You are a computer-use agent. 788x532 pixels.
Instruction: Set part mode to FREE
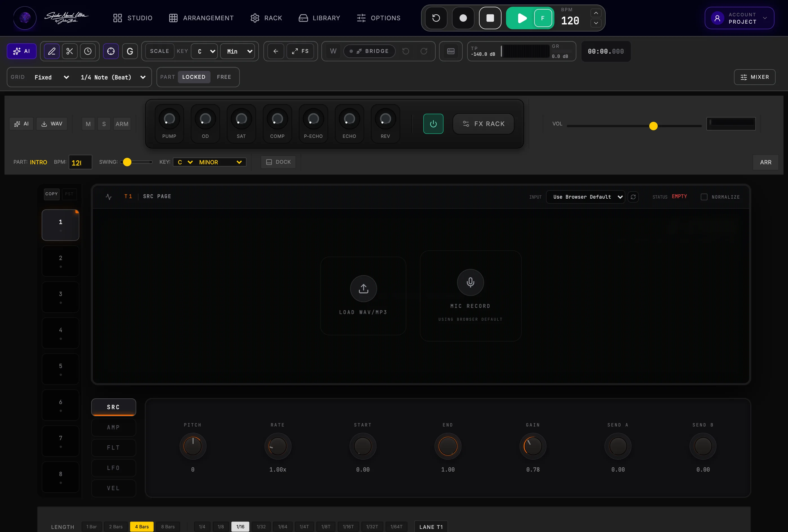click(x=224, y=77)
